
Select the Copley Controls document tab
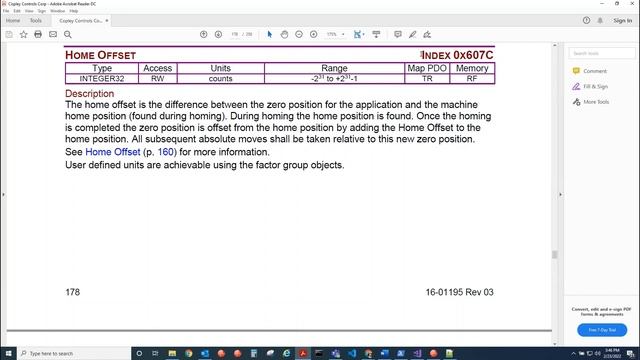81,20
